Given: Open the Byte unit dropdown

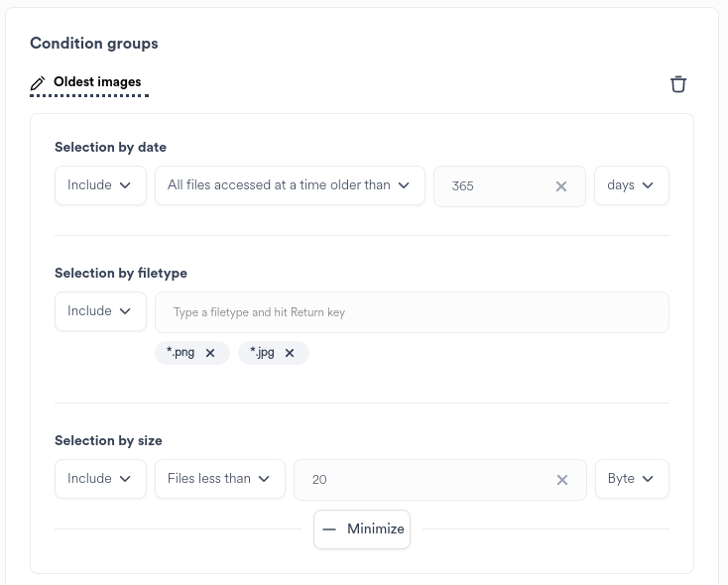Looking at the screenshot, I should 631,479.
